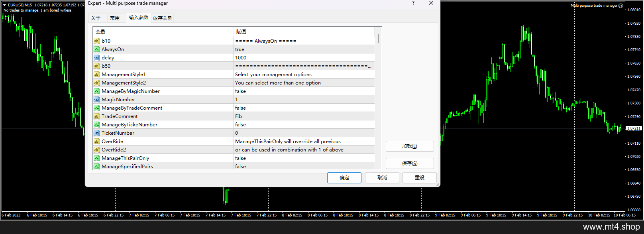Click the current price label 1.07211 on chart

[633, 128]
